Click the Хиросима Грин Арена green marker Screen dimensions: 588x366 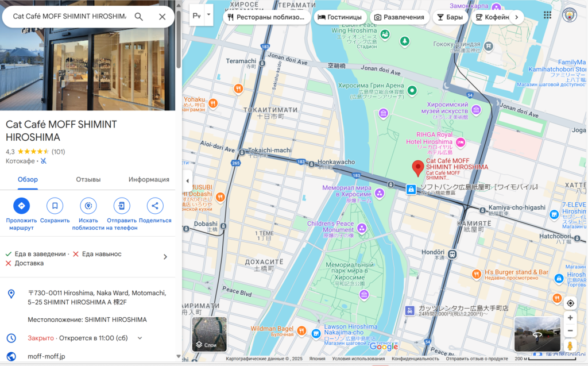412,90
